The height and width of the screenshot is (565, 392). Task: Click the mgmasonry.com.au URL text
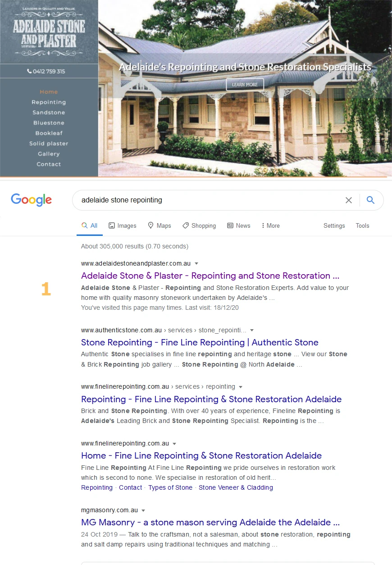point(109,510)
